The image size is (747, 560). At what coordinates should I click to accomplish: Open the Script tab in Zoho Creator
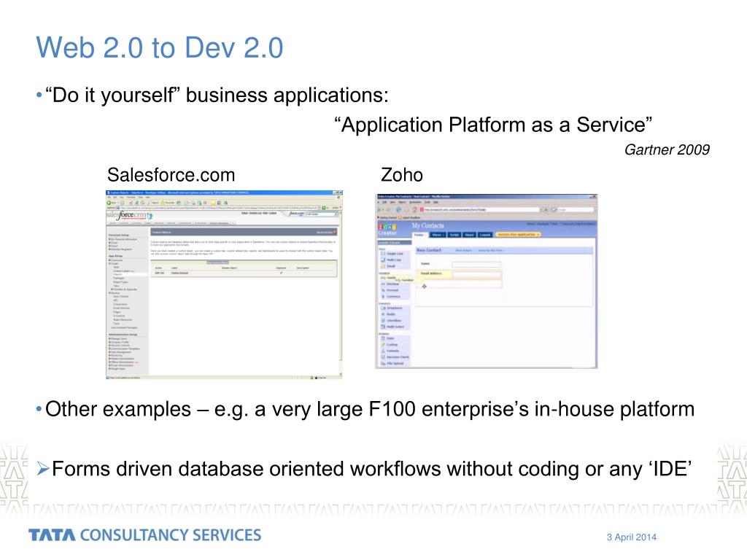click(x=454, y=235)
